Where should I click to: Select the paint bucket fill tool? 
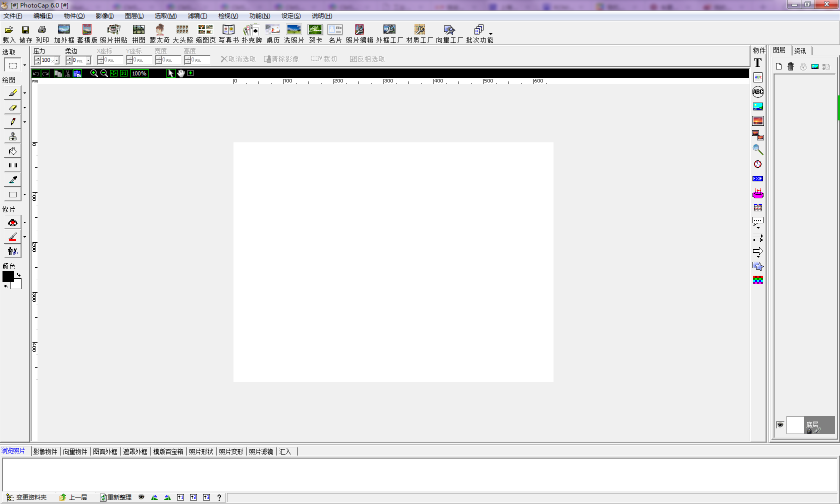coord(12,151)
